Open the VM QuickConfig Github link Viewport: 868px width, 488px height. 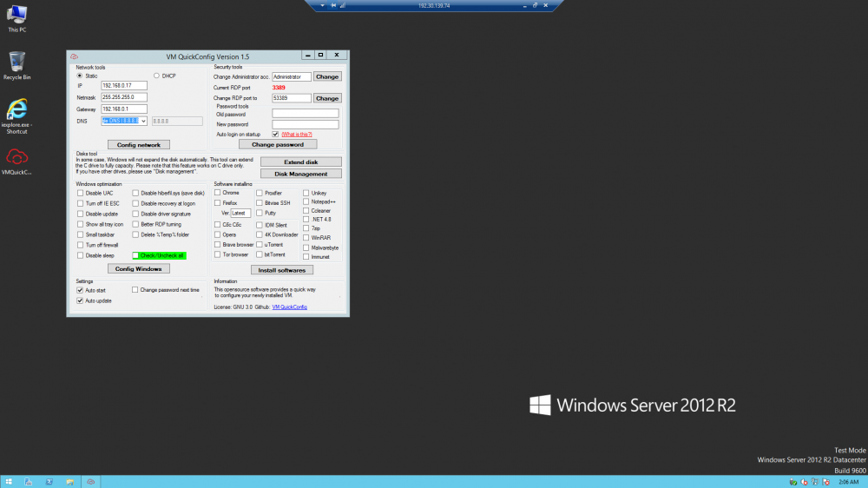click(290, 307)
